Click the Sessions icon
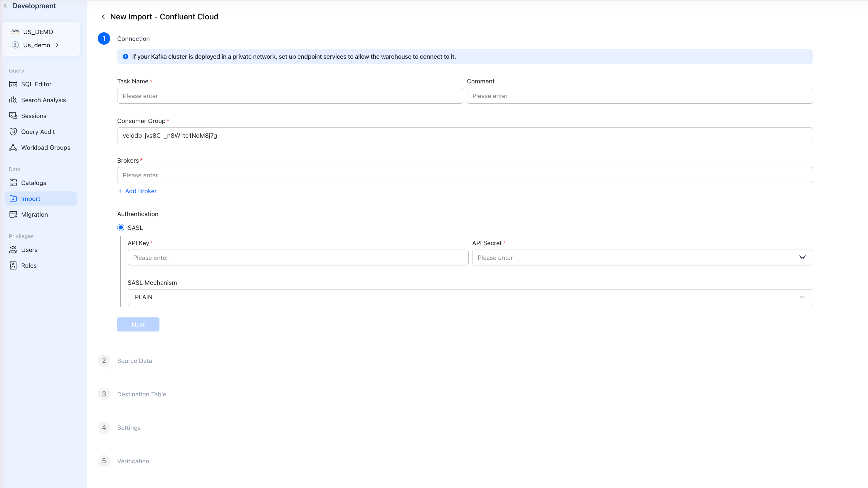 [13, 116]
